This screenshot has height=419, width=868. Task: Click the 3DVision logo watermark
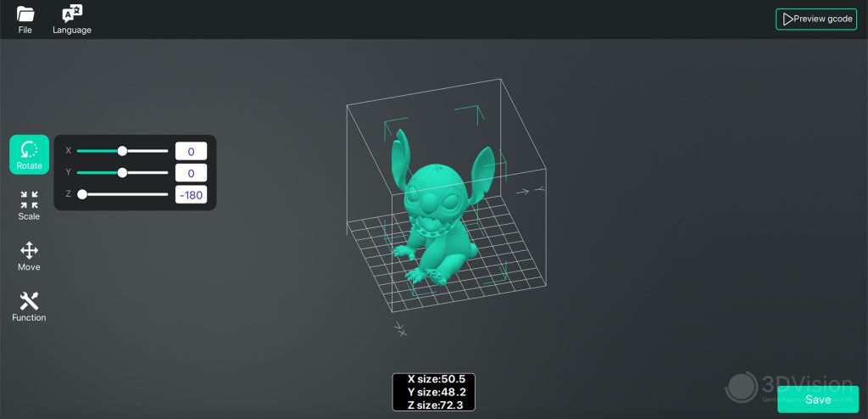742,387
